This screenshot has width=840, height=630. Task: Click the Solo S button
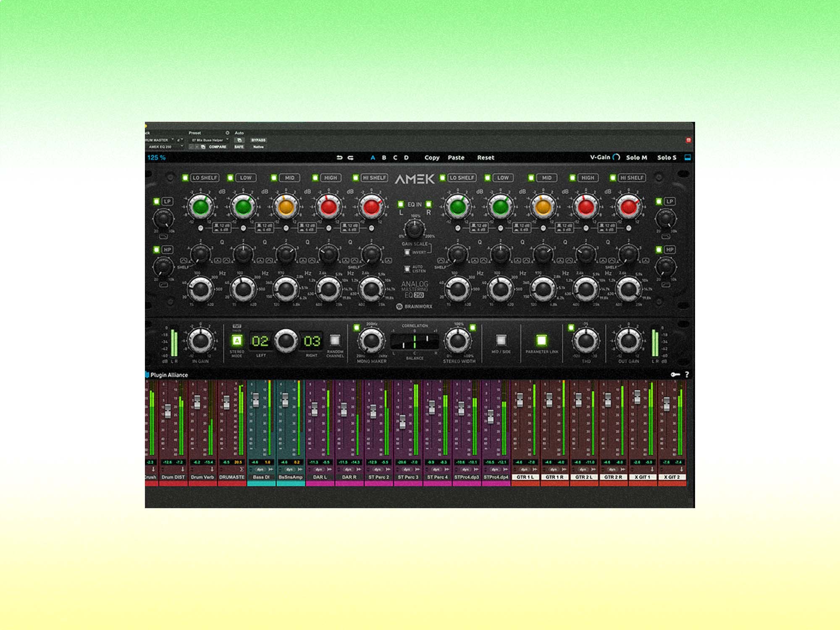pyautogui.click(x=667, y=157)
